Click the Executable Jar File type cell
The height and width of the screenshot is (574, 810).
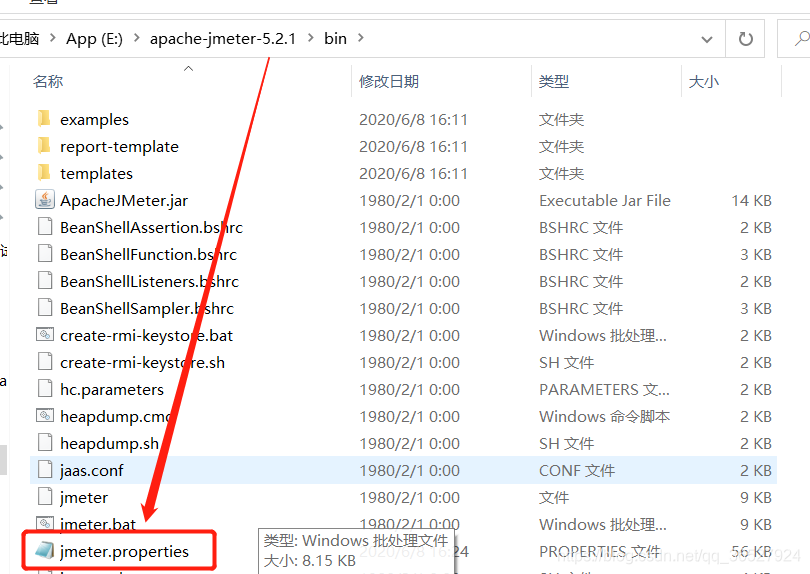pyautogui.click(x=605, y=200)
